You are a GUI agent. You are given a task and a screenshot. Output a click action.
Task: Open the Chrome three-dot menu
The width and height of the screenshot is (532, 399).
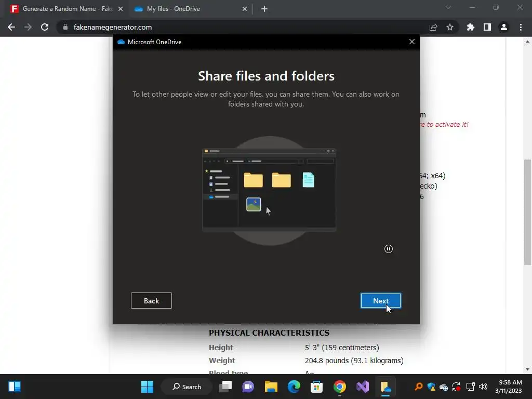tap(521, 27)
